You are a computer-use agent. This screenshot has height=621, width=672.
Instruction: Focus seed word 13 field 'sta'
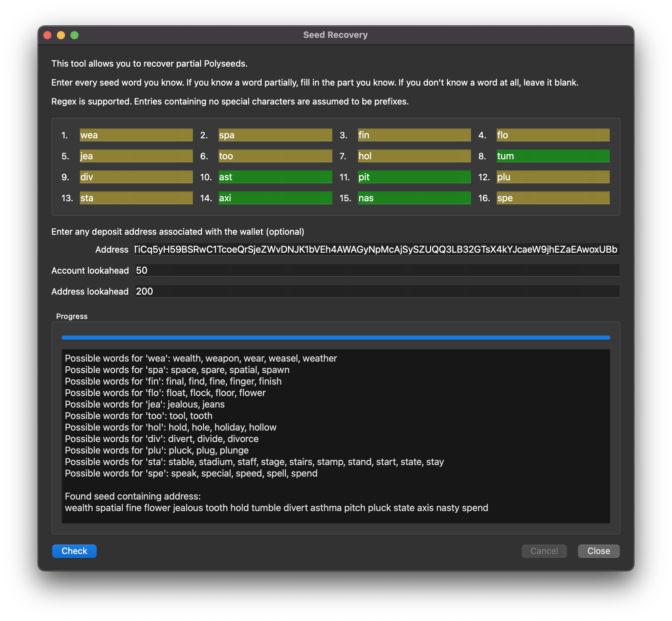click(136, 198)
